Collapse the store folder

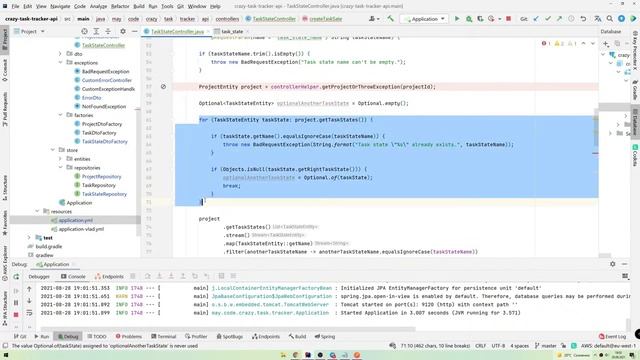[x=53, y=150]
